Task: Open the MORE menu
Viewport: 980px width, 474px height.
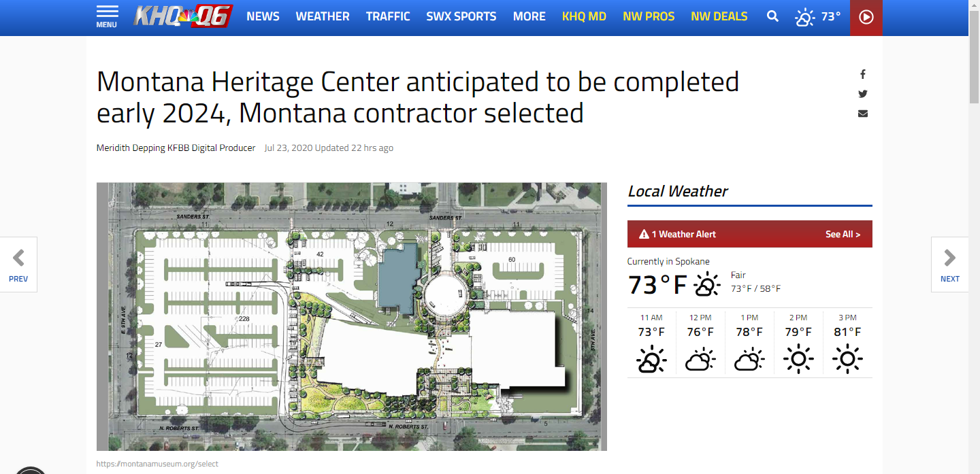Action: 529,16
